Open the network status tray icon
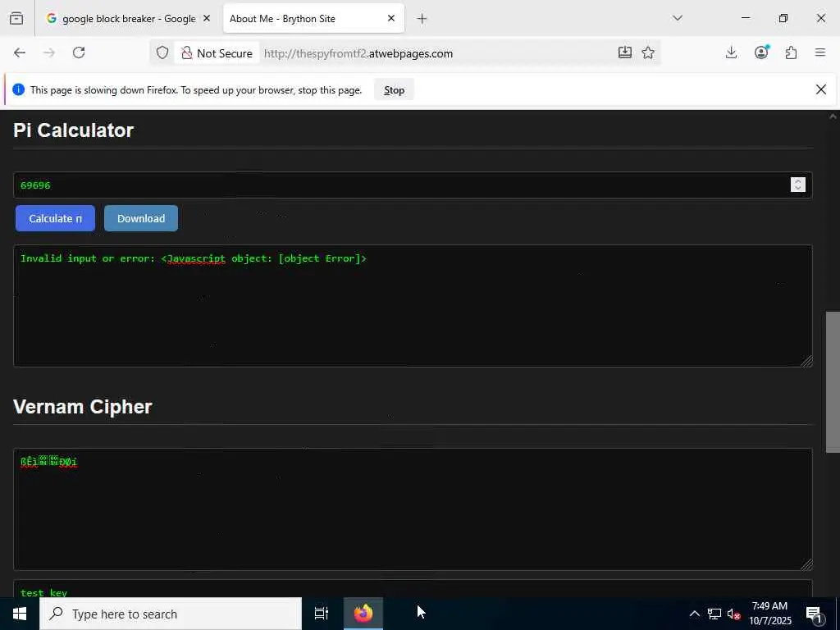Viewport: 840px width, 630px height. 714,614
